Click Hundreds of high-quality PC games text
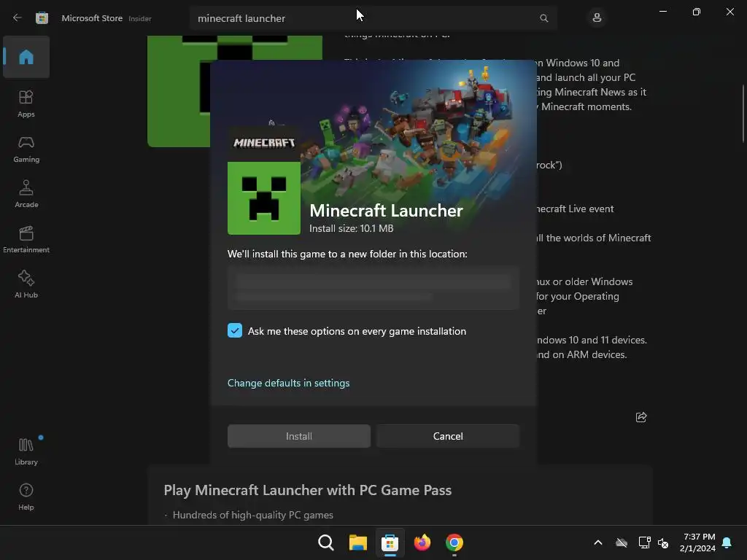Screen dimensions: 747x560 point(253,515)
